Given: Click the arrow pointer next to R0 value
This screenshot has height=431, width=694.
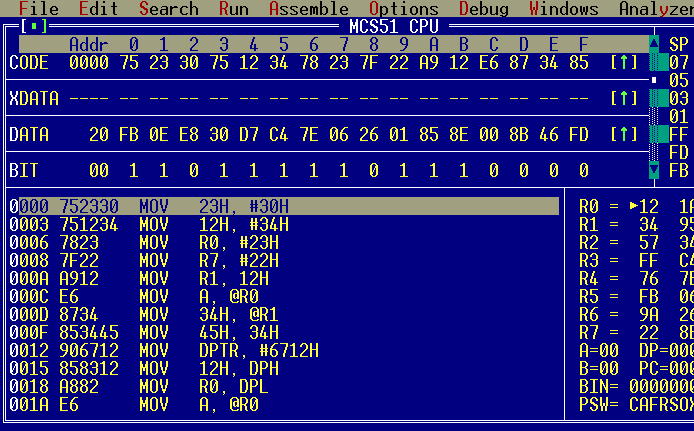Looking at the screenshot, I should (632, 206).
